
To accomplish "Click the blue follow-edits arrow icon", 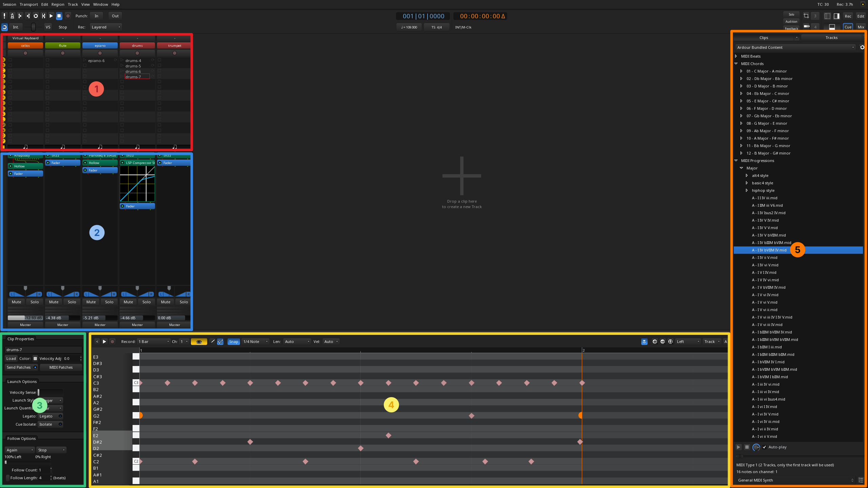I will tap(5, 27).
